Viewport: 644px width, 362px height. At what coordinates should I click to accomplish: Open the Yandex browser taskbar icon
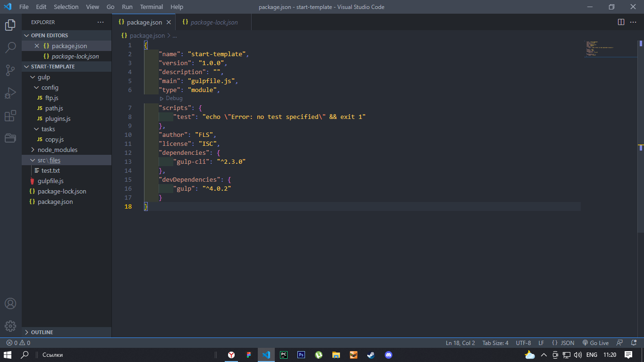232,355
